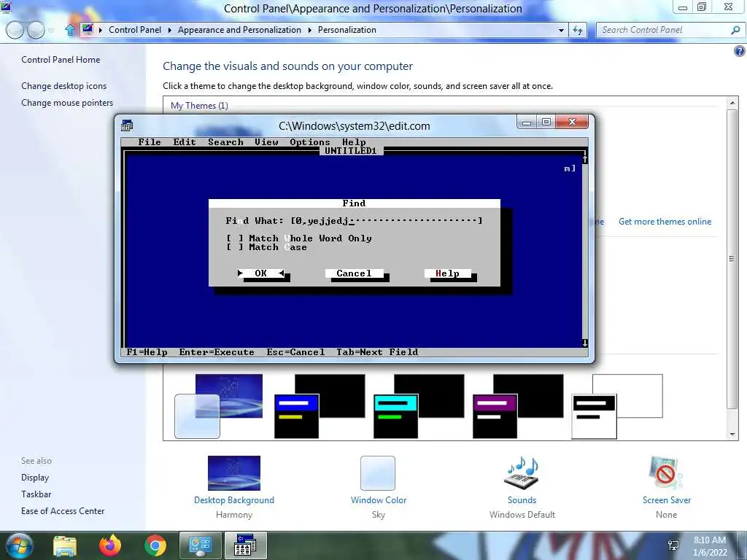Open Change mouse pointers link
Viewport: 747px width, 560px height.
point(67,102)
